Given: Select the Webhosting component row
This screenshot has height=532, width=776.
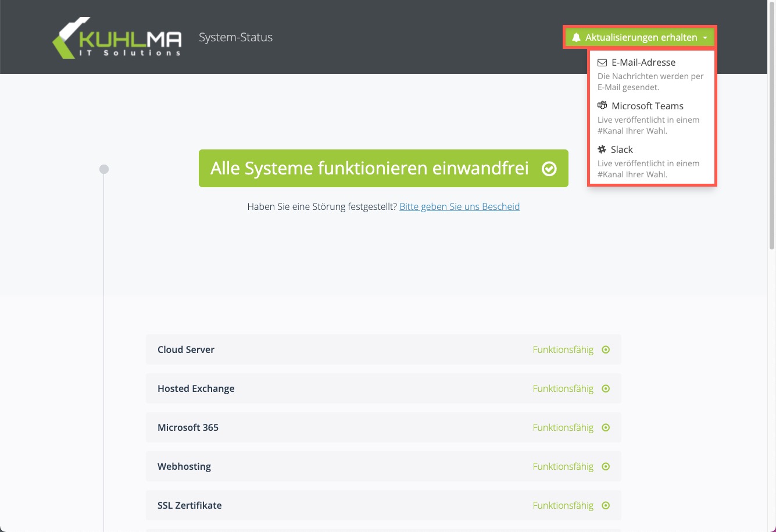Looking at the screenshot, I should point(384,466).
